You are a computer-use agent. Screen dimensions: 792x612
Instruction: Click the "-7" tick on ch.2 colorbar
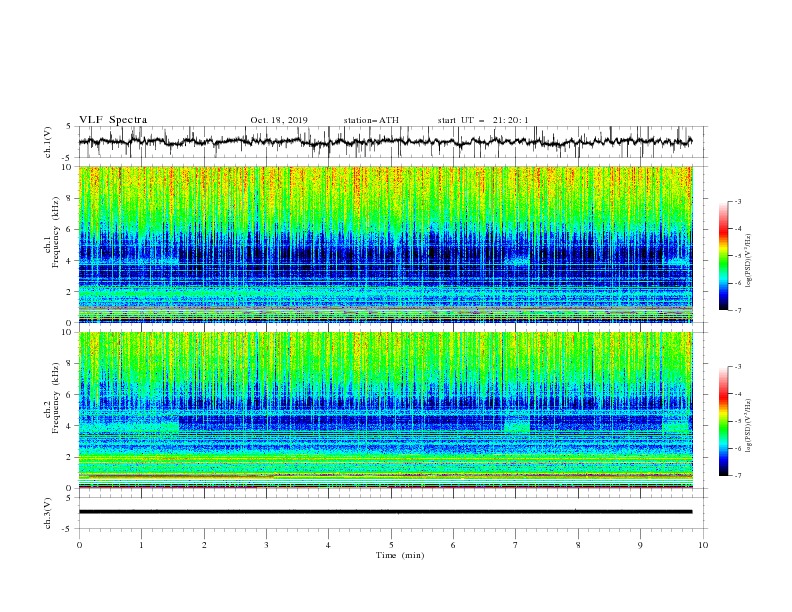(x=738, y=476)
